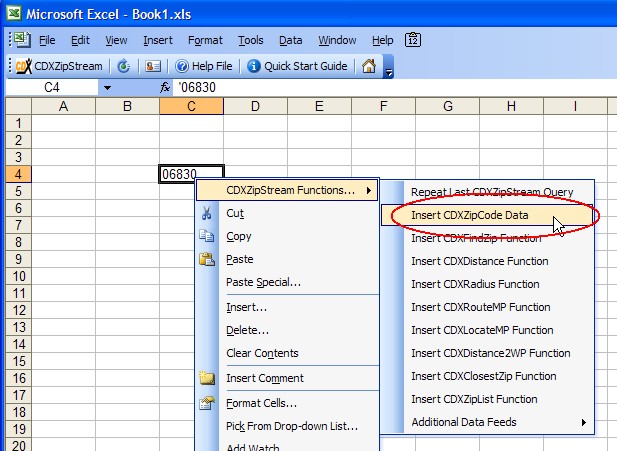
Task: Open the Tools menu
Action: coord(250,40)
